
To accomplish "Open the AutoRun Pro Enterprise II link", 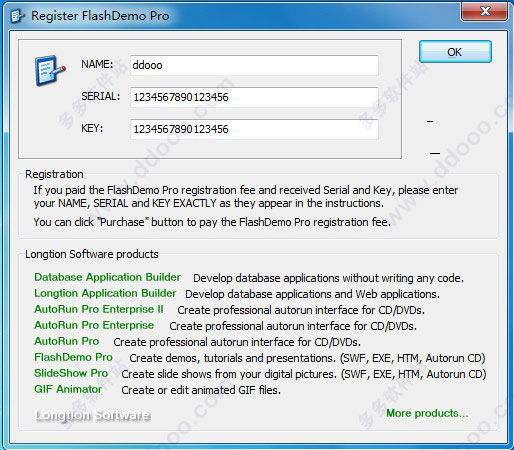I will 99,309.
